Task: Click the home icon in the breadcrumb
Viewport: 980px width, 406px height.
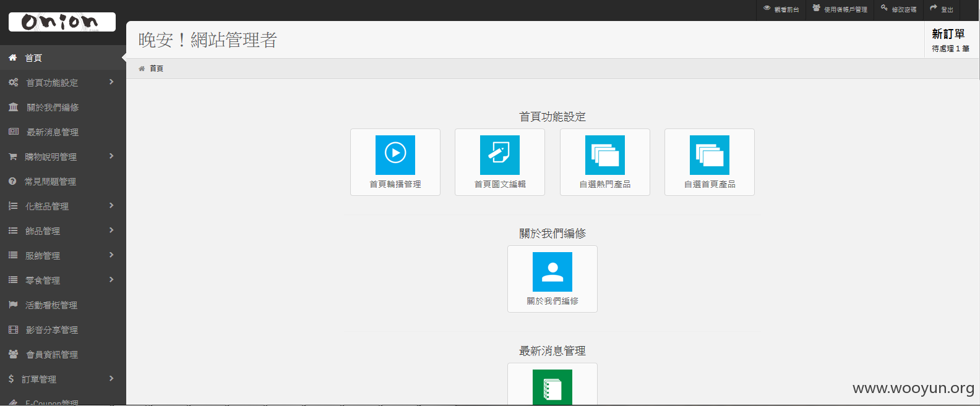Action: pyautogui.click(x=142, y=69)
